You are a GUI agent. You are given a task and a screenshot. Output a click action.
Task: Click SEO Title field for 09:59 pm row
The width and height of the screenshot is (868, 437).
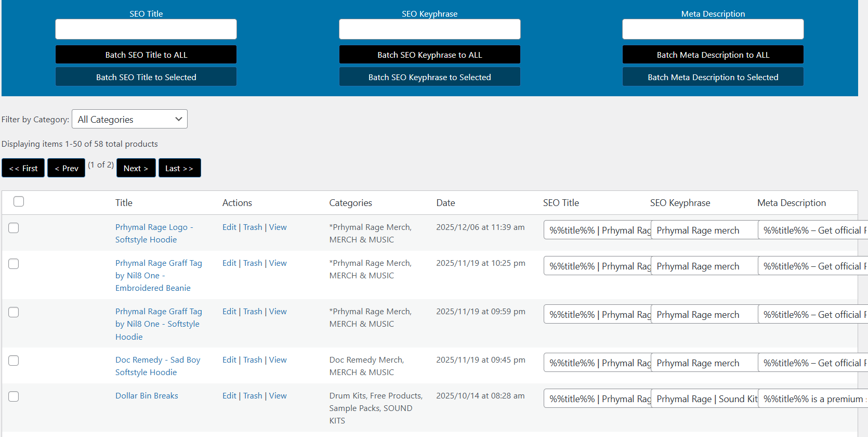point(597,314)
